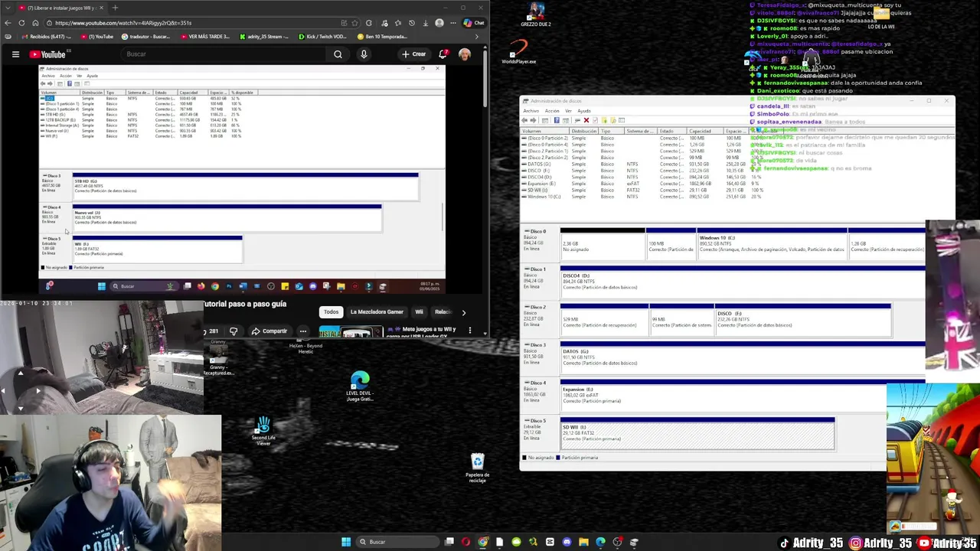Open options menu for recommended video
This screenshot has height=551, width=980.
(x=470, y=331)
